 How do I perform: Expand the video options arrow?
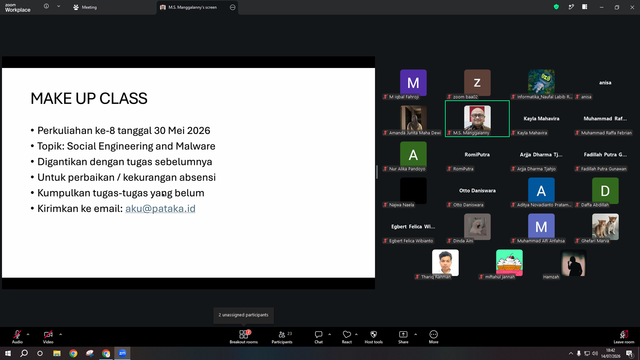[x=60, y=334]
